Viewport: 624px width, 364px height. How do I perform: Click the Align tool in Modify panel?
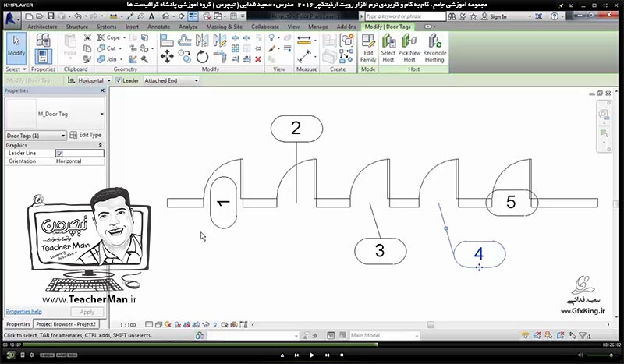[x=166, y=41]
